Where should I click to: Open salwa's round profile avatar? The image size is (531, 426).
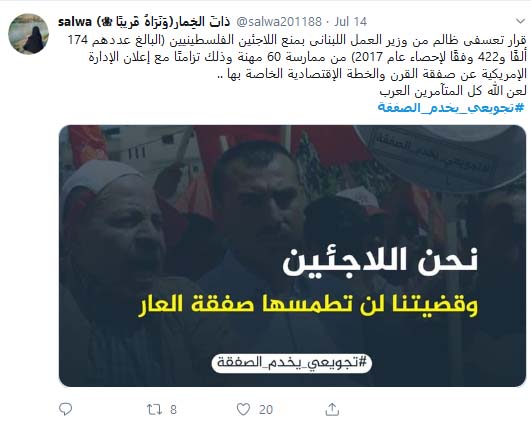pos(28,34)
